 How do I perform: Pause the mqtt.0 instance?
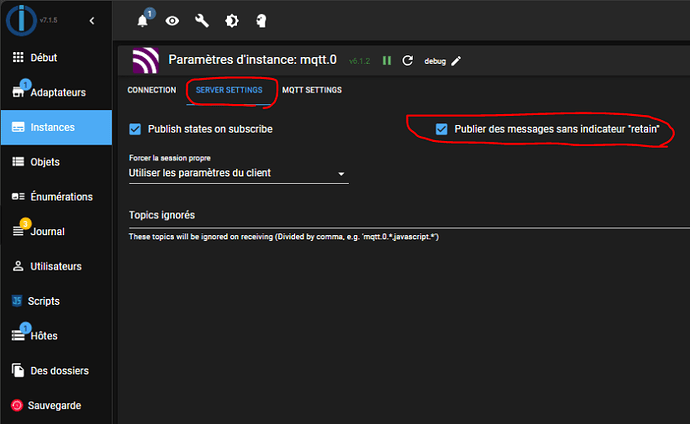click(387, 61)
